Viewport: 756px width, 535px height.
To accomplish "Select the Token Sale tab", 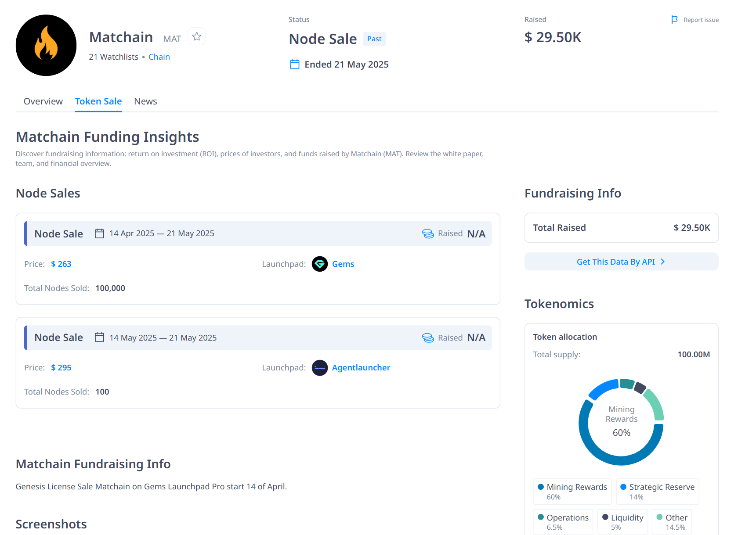I will 98,101.
